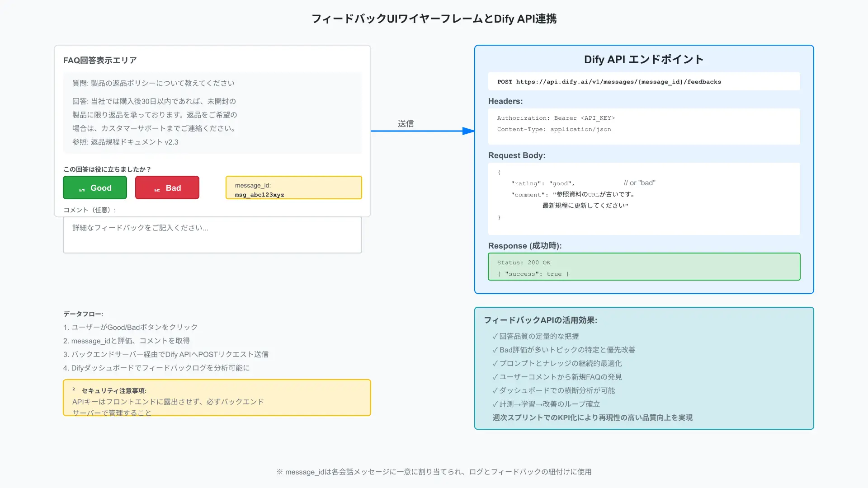The width and height of the screenshot is (868, 488).
Task: Click the bold summary line about 週次スプリントでのKPI化
Action: 592,418
